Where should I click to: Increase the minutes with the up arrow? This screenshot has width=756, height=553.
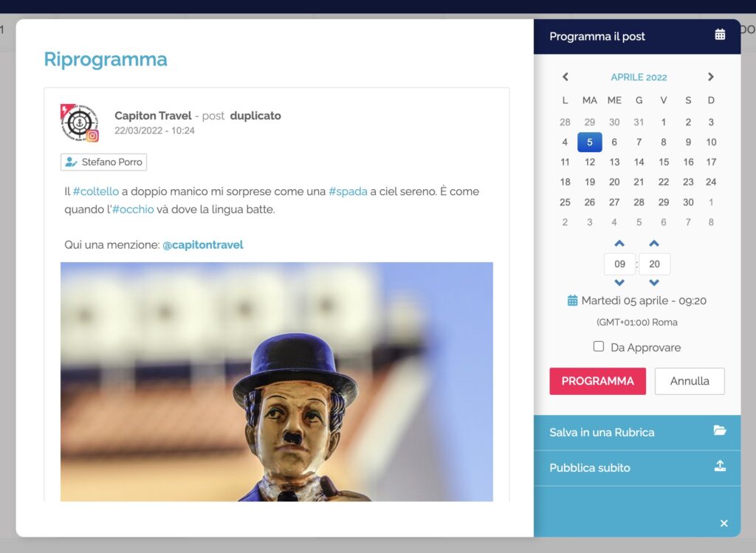pos(654,244)
